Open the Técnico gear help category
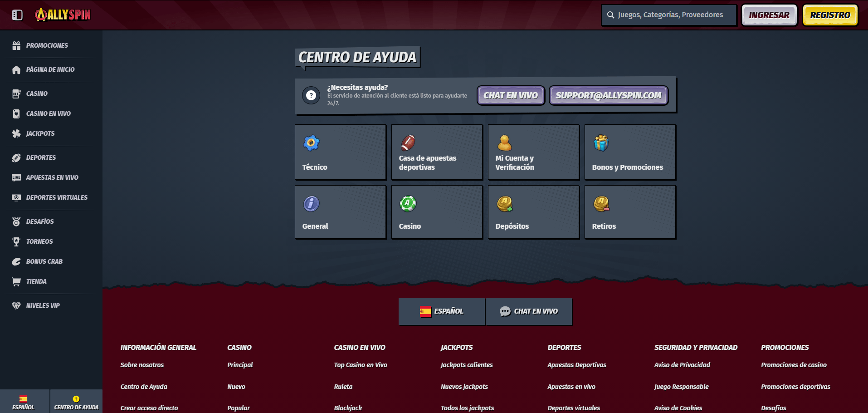This screenshot has height=413, width=868. pyautogui.click(x=341, y=152)
